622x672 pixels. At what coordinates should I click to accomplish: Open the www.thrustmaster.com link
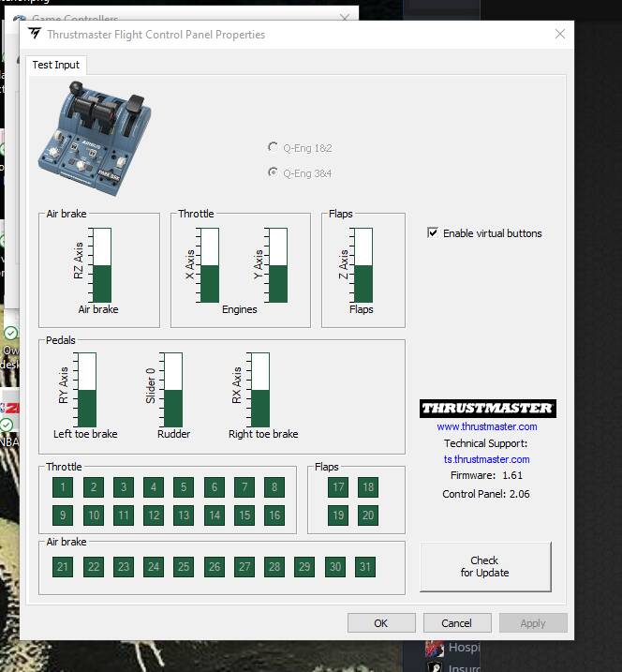[486, 426]
